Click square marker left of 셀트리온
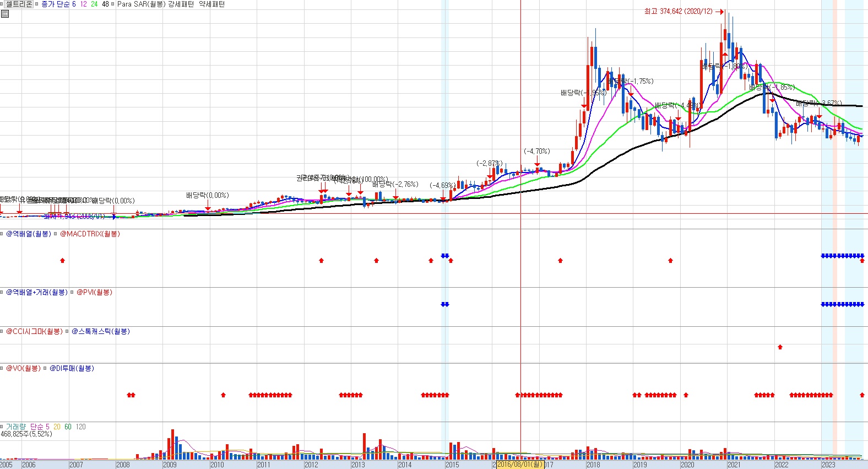The image size is (868, 469). click(2, 4)
